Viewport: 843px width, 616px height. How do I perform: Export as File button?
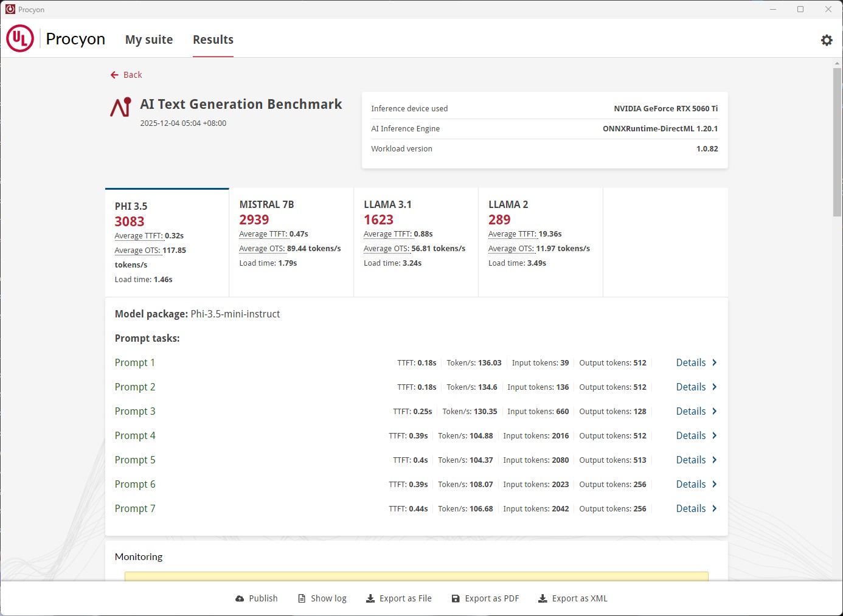399,599
